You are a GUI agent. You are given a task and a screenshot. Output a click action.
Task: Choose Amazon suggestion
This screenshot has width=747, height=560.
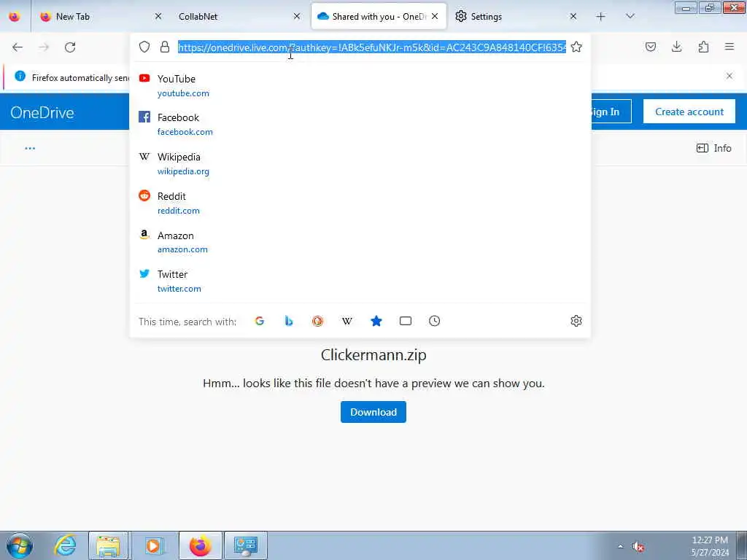tap(360, 242)
